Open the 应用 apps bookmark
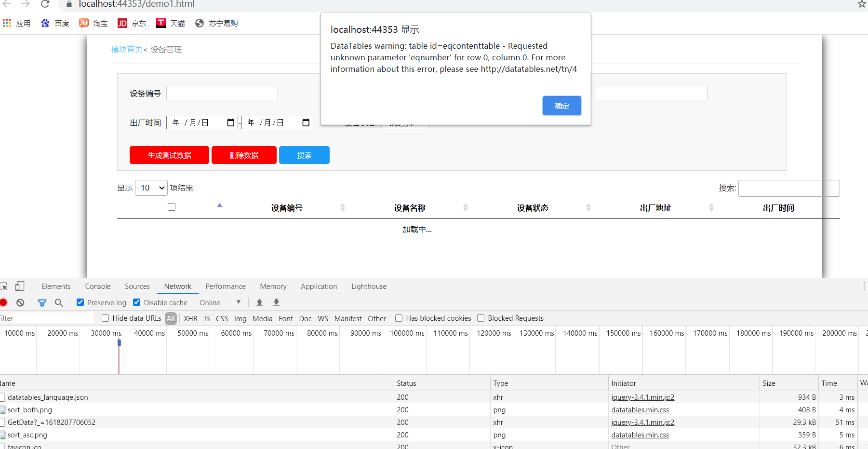868x449 pixels. pyautogui.click(x=16, y=23)
